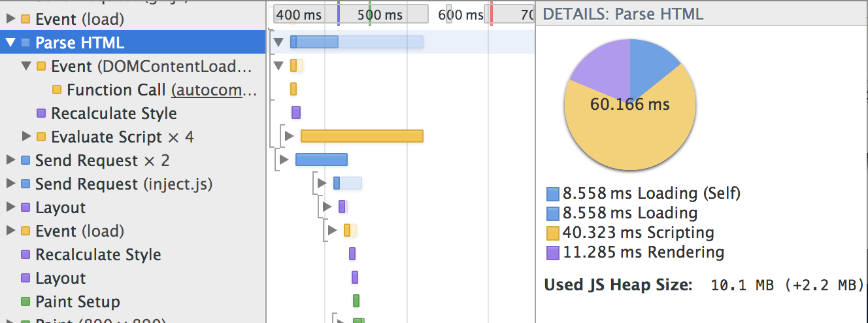868x323 pixels.
Task: Expand the Send Request × 2 record
Action: (10, 161)
